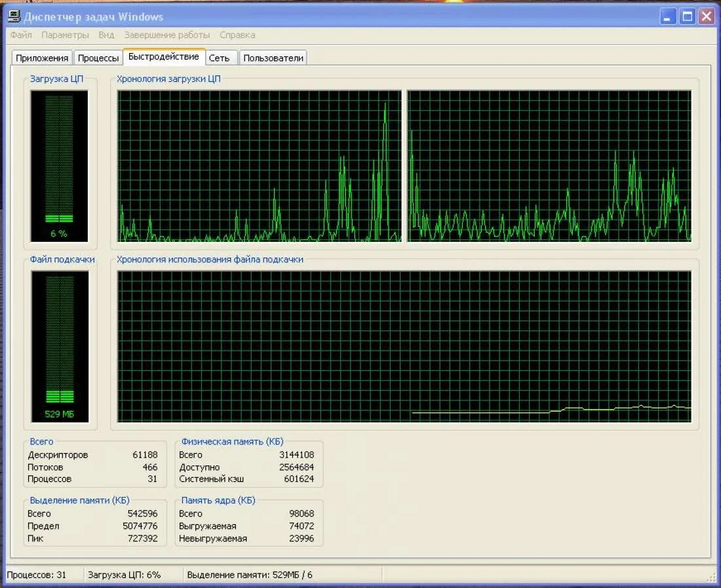Click the Task Manager title bar icon

14,16
